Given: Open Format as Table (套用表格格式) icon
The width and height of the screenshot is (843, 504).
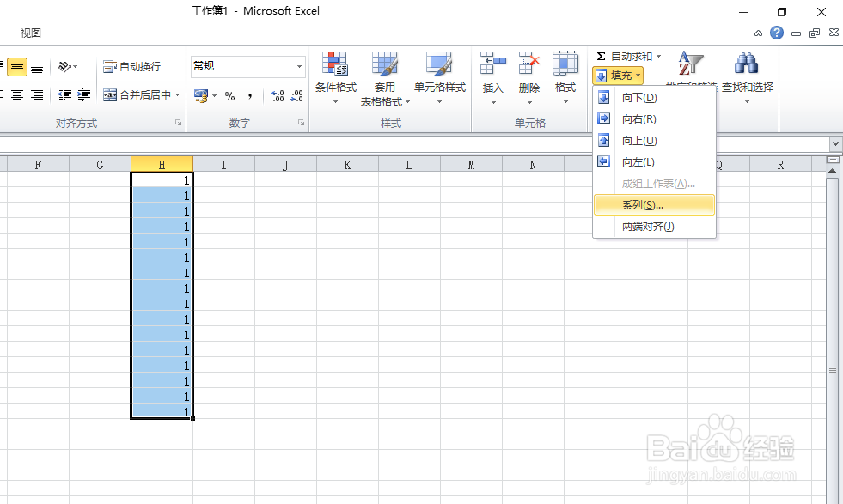Looking at the screenshot, I should coord(385,64).
